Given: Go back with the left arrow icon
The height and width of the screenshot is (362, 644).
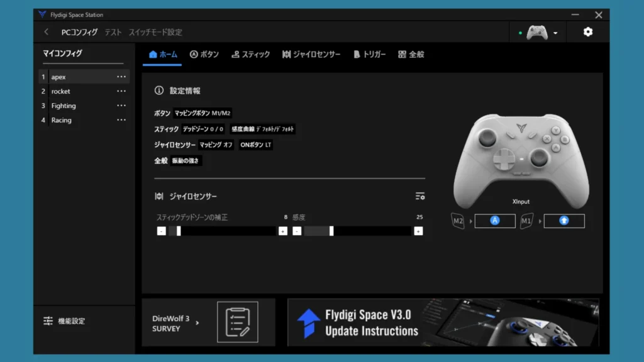Looking at the screenshot, I should pyautogui.click(x=47, y=32).
